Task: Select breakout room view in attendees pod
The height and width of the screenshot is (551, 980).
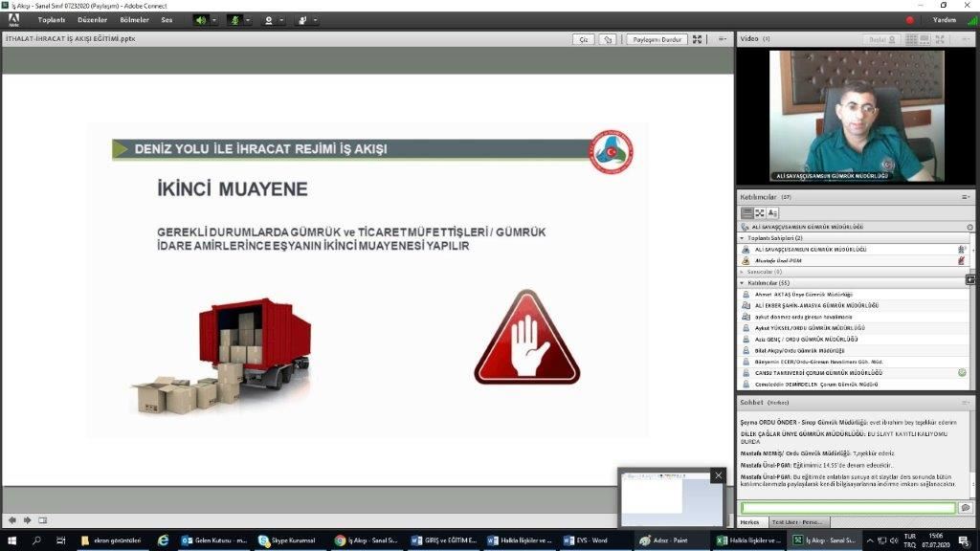Action: click(760, 212)
